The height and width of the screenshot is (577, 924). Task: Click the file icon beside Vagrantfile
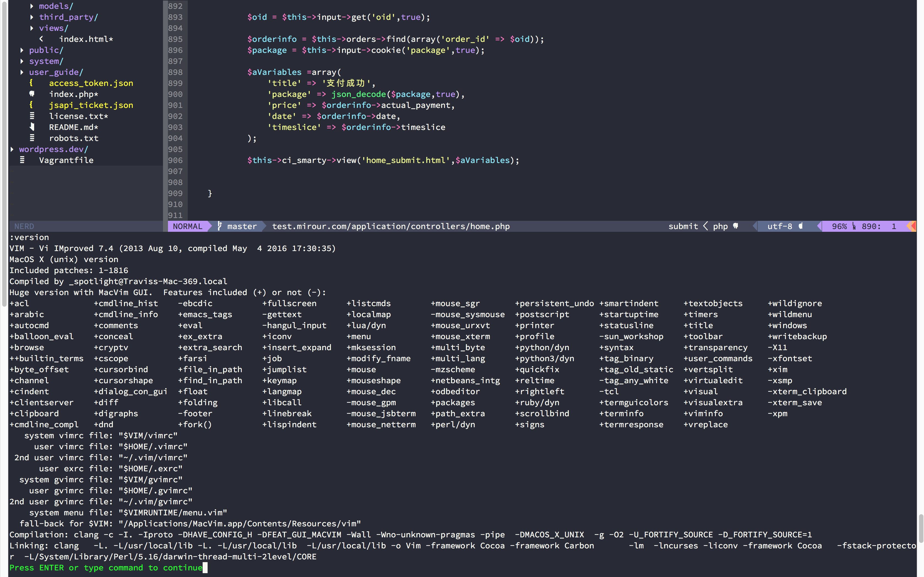click(x=22, y=160)
